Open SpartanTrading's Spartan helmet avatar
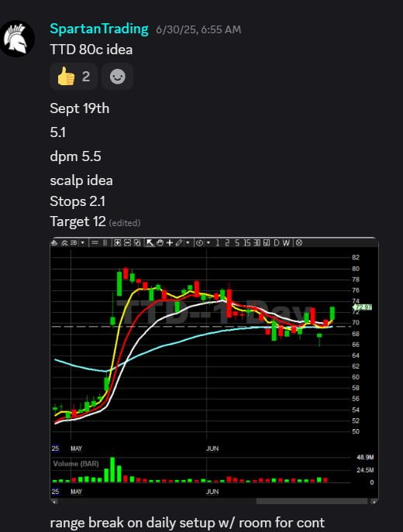403x532 pixels. click(16, 39)
